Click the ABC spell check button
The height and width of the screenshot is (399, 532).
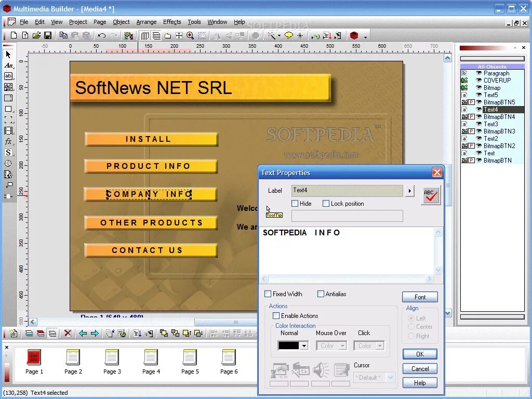click(x=431, y=195)
